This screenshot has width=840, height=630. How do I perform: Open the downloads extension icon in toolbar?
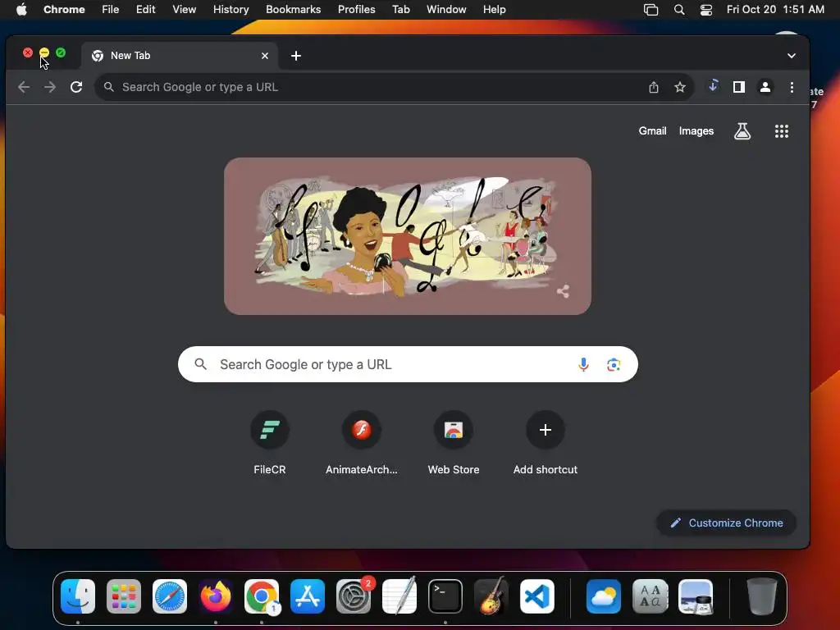point(713,85)
